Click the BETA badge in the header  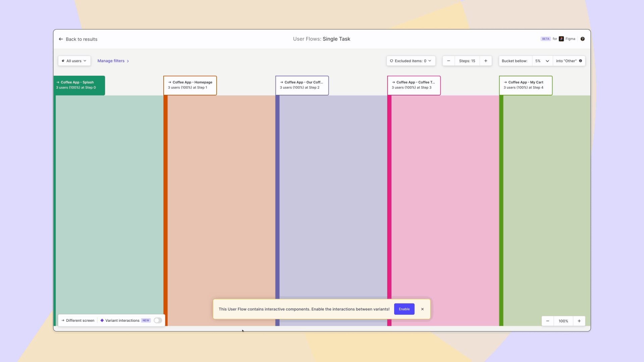pyautogui.click(x=545, y=39)
